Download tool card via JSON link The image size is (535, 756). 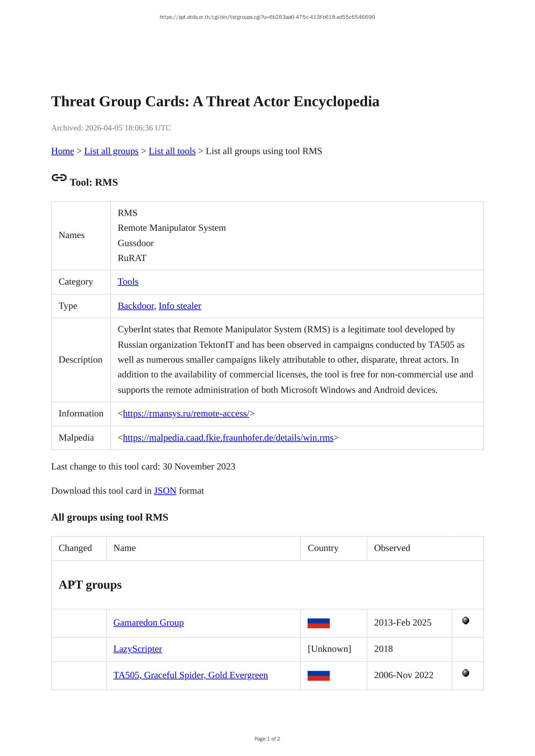click(165, 491)
